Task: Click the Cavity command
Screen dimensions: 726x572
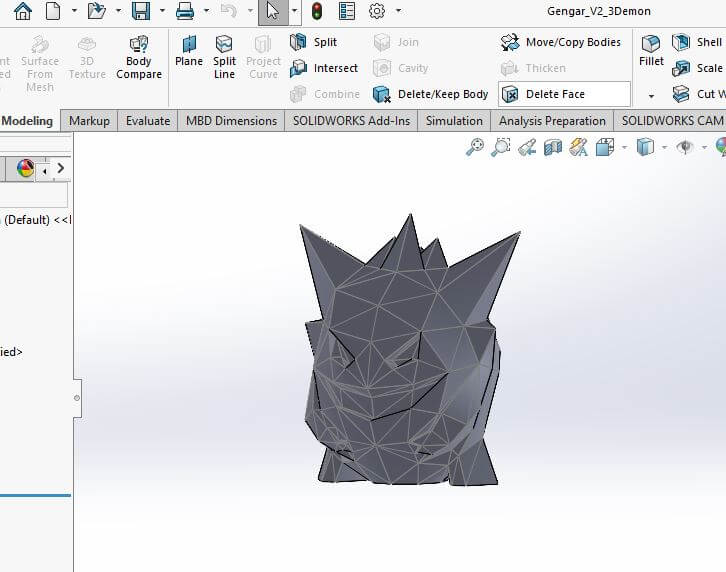Action: pyautogui.click(x=401, y=68)
